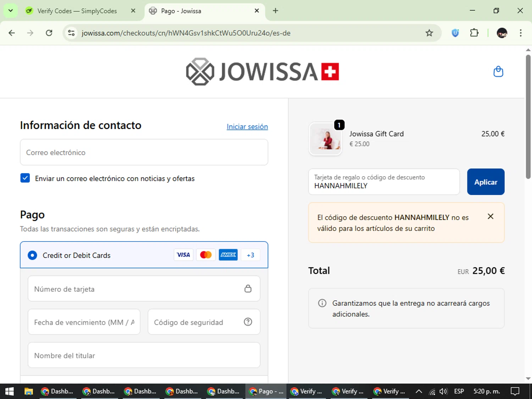The height and width of the screenshot is (399, 532).
Task: Focus the Número de tarjeta field
Action: (x=144, y=289)
